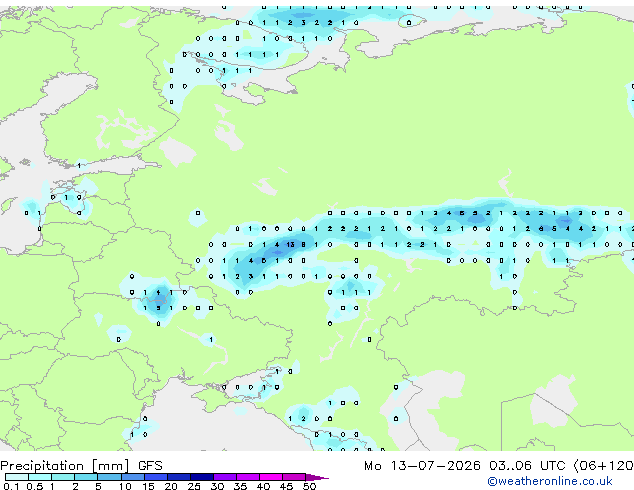Click the forecast date 'Mo 13-07-2026' text
This screenshot has height=490, width=634.
(x=422, y=466)
